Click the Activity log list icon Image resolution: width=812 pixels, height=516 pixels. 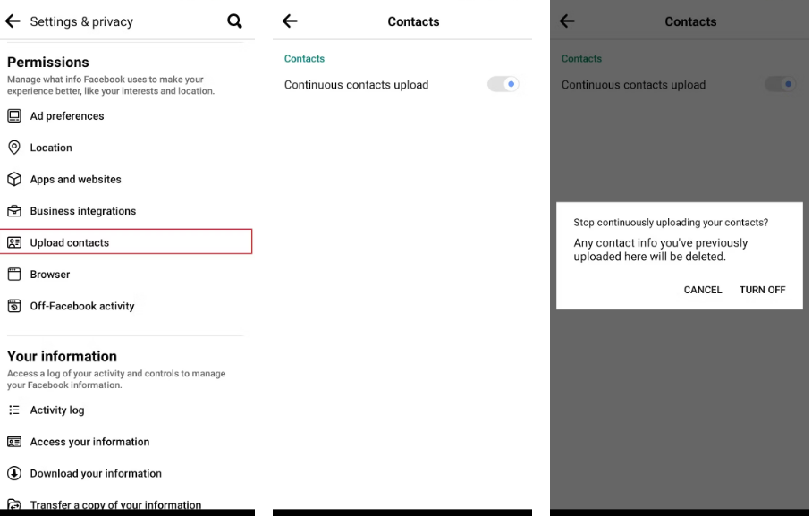coord(14,410)
